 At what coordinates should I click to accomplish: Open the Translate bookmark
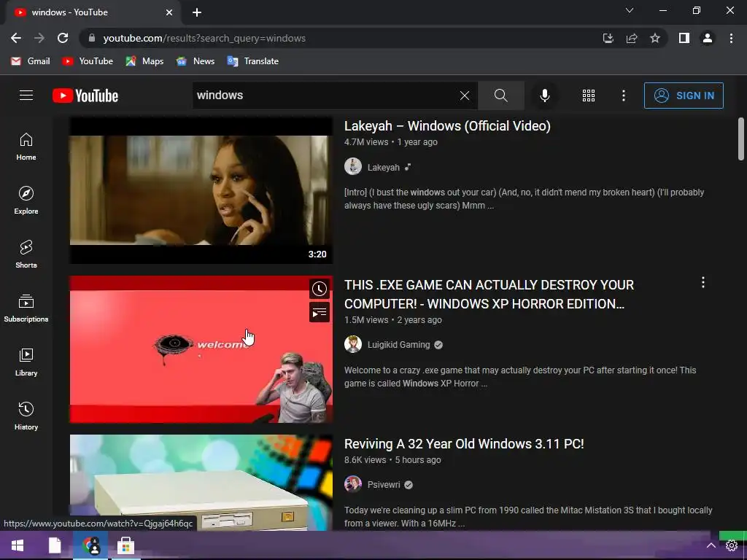253,61
